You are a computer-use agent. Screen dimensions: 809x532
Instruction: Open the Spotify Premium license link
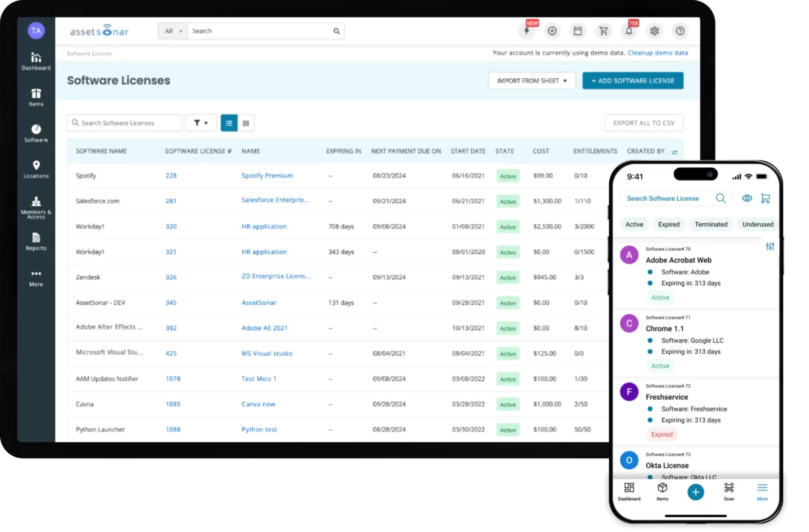point(267,176)
